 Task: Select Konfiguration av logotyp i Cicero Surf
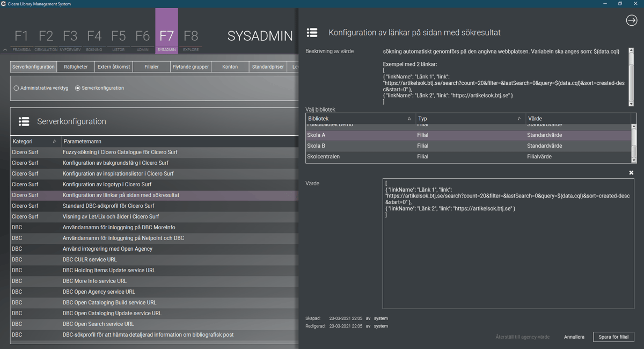[154, 184]
